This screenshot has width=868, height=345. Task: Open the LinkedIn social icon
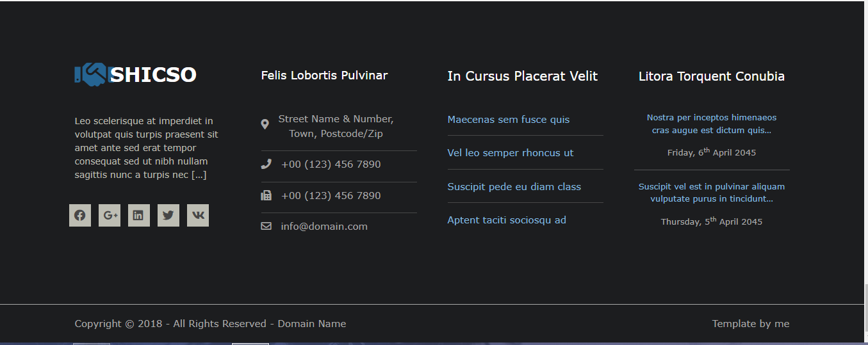[139, 216]
